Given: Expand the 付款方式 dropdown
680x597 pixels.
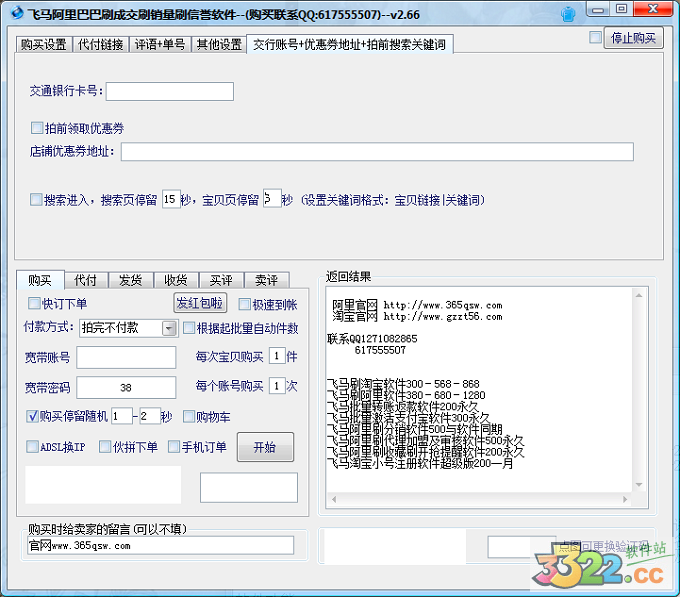Looking at the screenshot, I should click(x=170, y=328).
